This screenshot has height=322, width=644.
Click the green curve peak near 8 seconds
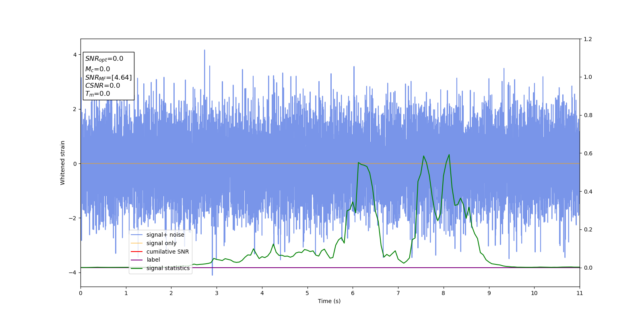click(449, 155)
